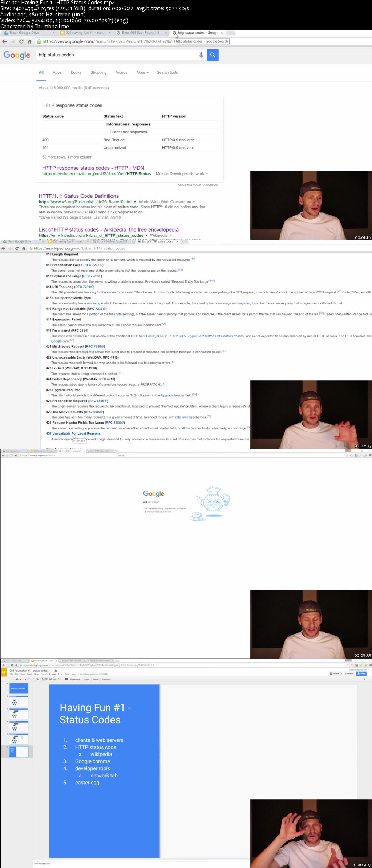Open 'List of HTTP status codes - Wikipedia' result

(109, 229)
